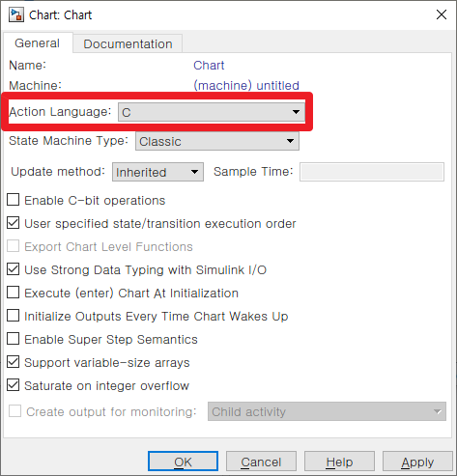Viewport: 457px width, 476px height.
Task: Enable Execute (enter) Chart At Initialization
Action: [14, 293]
